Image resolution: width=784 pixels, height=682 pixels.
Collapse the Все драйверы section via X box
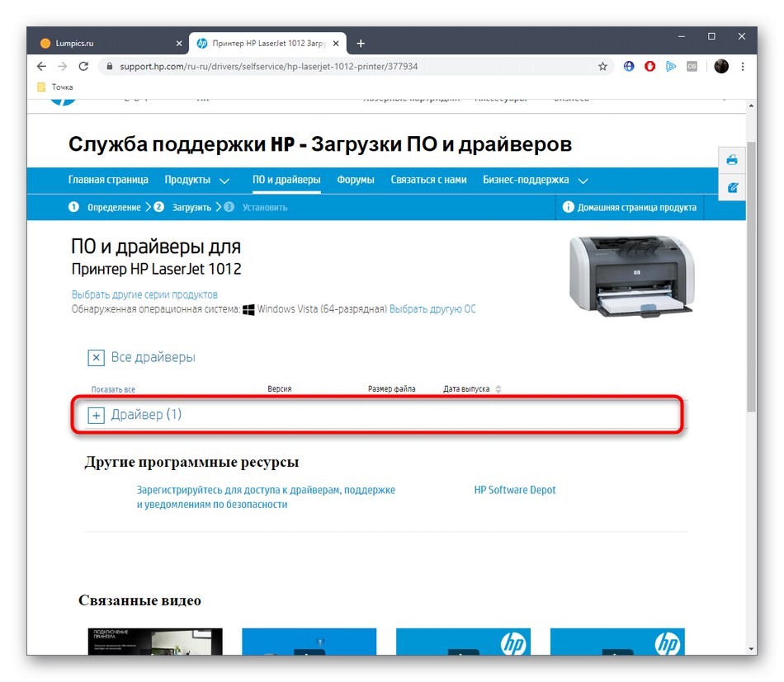(96, 357)
